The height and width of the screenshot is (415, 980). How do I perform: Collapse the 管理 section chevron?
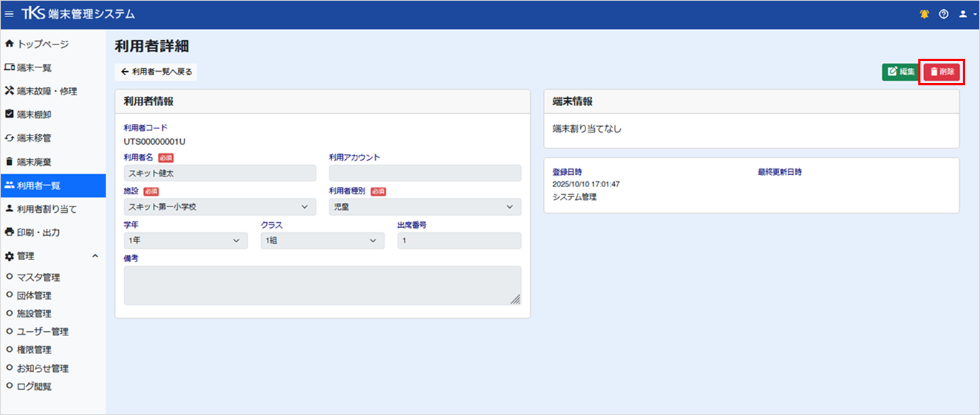pos(95,256)
